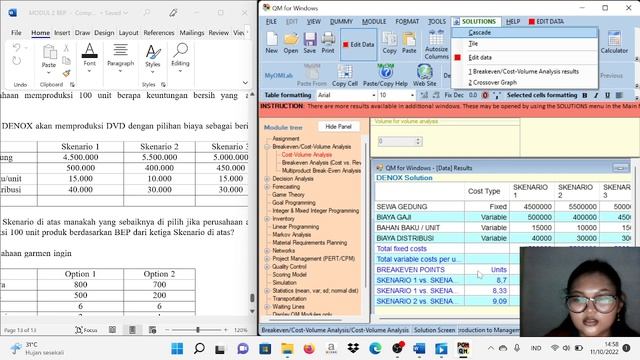The height and width of the screenshot is (360, 640).
Task: Click Bold in selected cells formatting
Action: pos(585,95)
